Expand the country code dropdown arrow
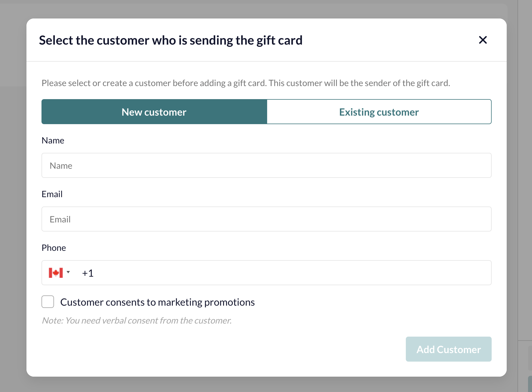532x392 pixels. click(68, 272)
